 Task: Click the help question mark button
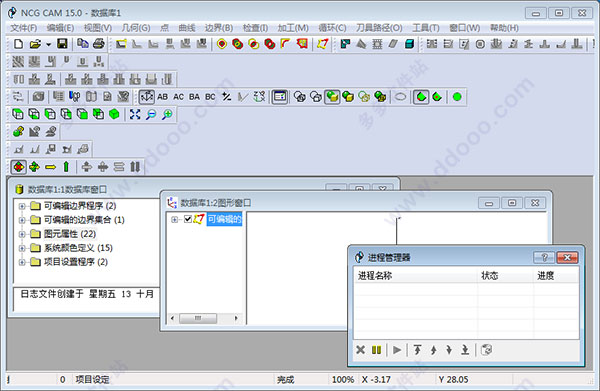coord(544,257)
